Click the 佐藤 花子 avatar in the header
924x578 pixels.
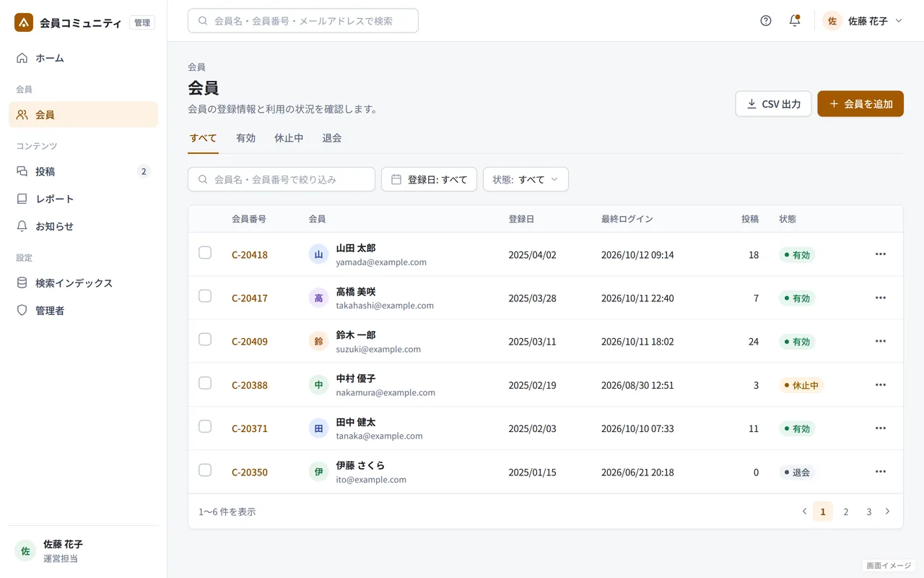pyautogui.click(x=832, y=21)
